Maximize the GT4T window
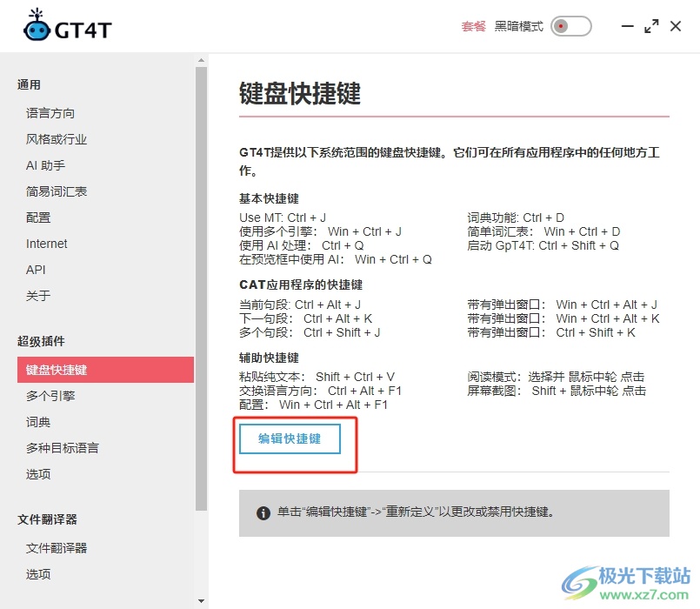Image resolution: width=700 pixels, height=609 pixels. coord(651,26)
